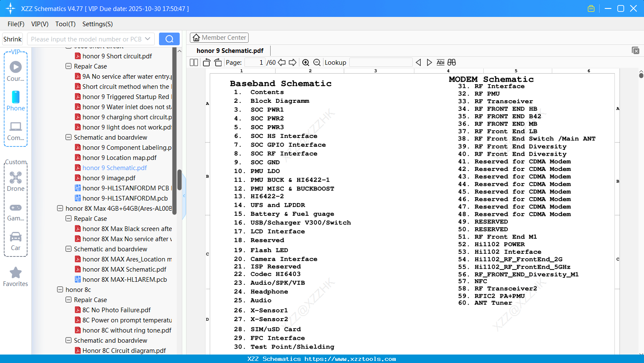
Task: Open honor 9 light does not work file
Action: tap(123, 127)
